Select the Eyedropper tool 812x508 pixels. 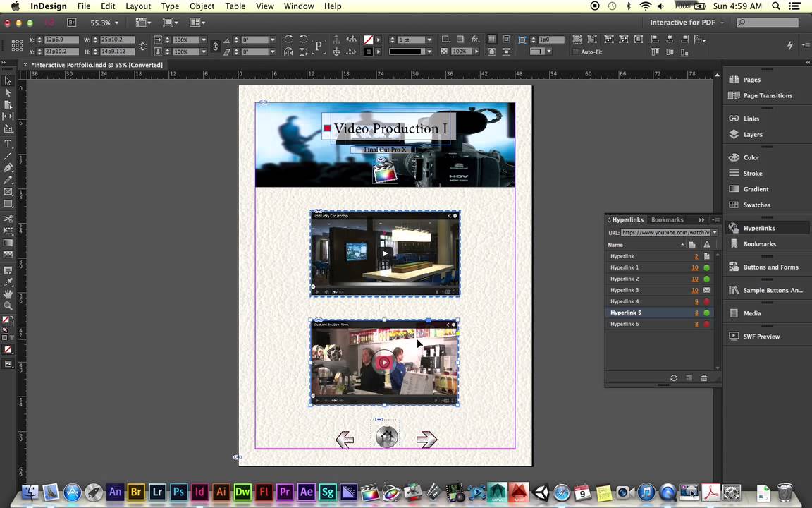(x=8, y=282)
